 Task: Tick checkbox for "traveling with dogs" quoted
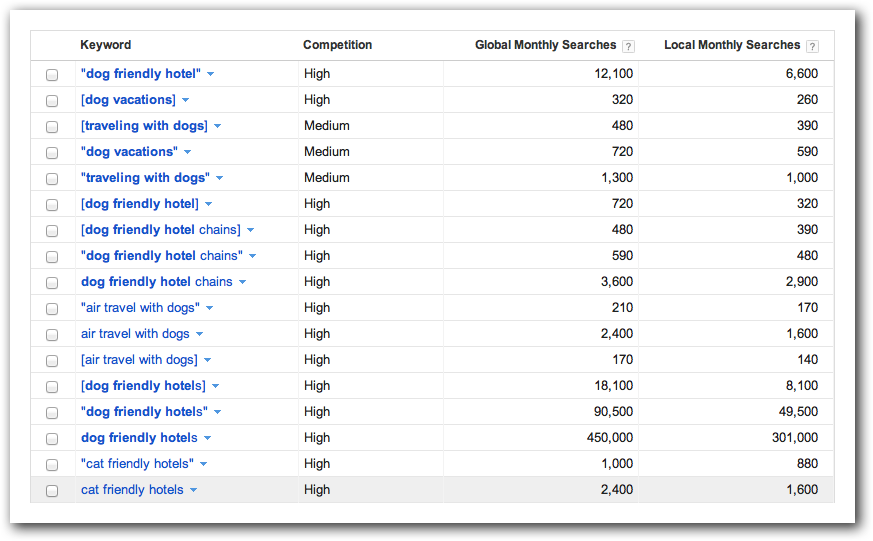pos(52,179)
